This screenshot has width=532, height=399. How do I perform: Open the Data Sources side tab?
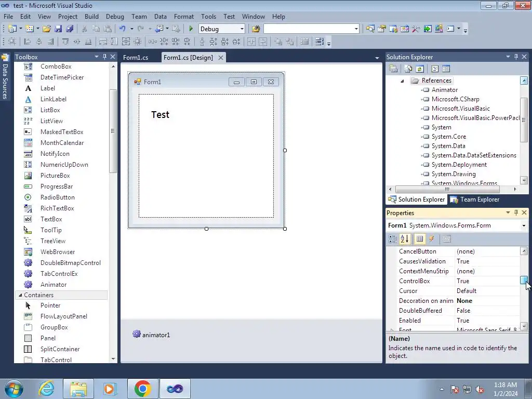point(5,77)
